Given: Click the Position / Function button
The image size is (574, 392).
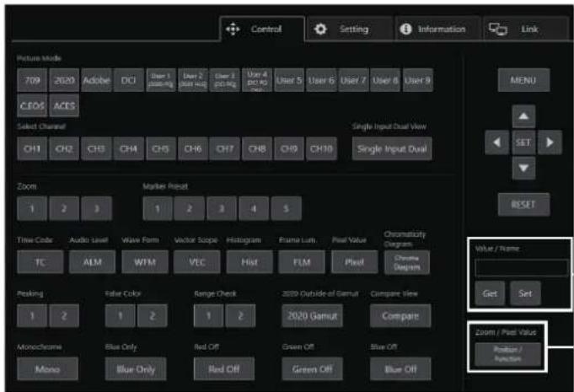Looking at the screenshot, I should 507,354.
